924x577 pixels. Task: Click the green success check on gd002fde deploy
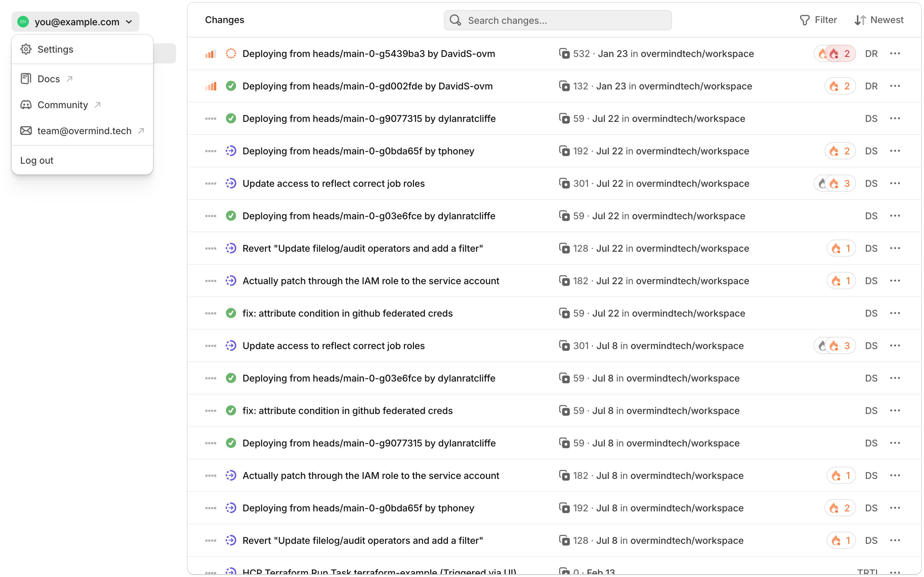(x=231, y=86)
